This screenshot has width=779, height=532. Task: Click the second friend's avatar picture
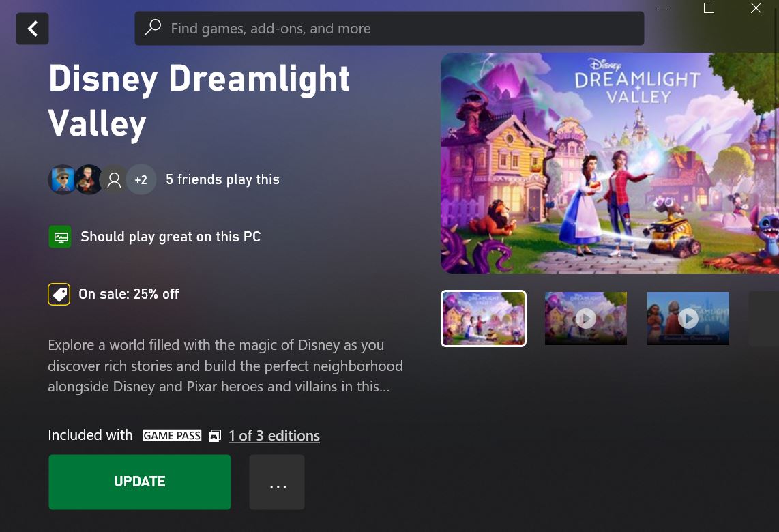coord(89,179)
